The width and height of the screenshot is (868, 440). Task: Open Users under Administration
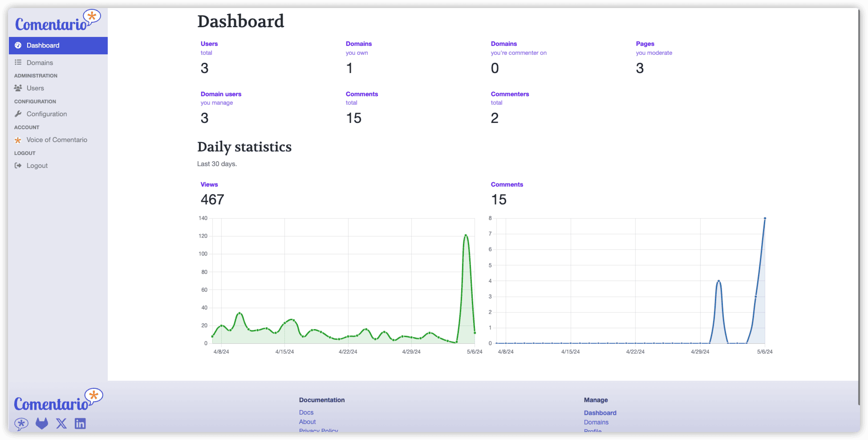[x=35, y=88]
